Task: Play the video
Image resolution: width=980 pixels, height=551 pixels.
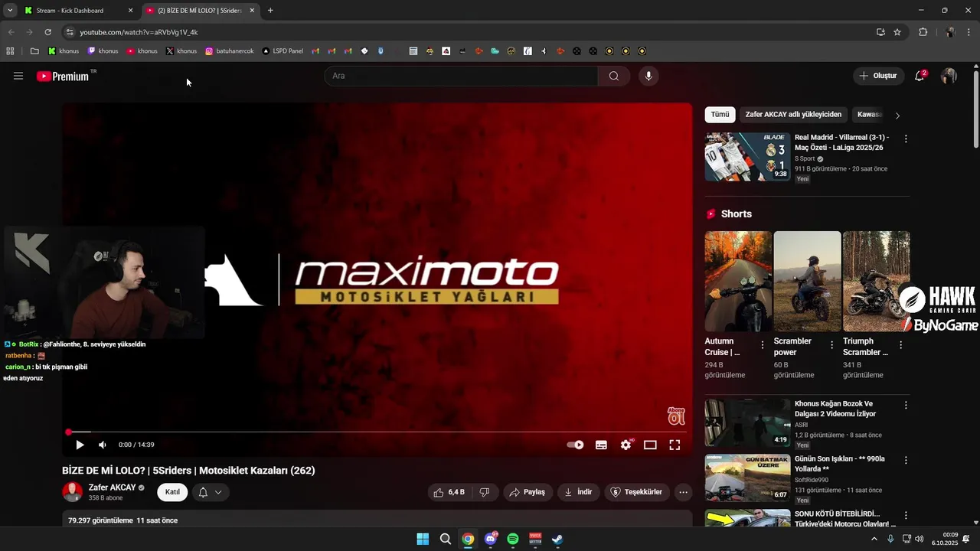Action: (80, 445)
